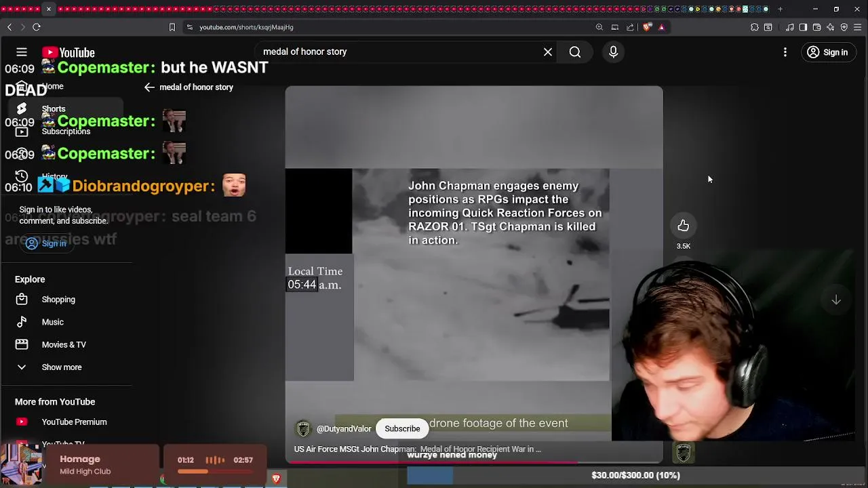Open the browser main hamburger menu
Image resolution: width=868 pixels, height=488 pixels.
[x=858, y=27]
